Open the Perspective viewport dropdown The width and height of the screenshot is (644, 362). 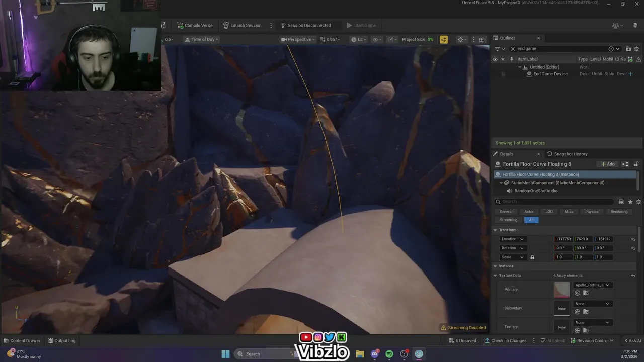point(298,39)
